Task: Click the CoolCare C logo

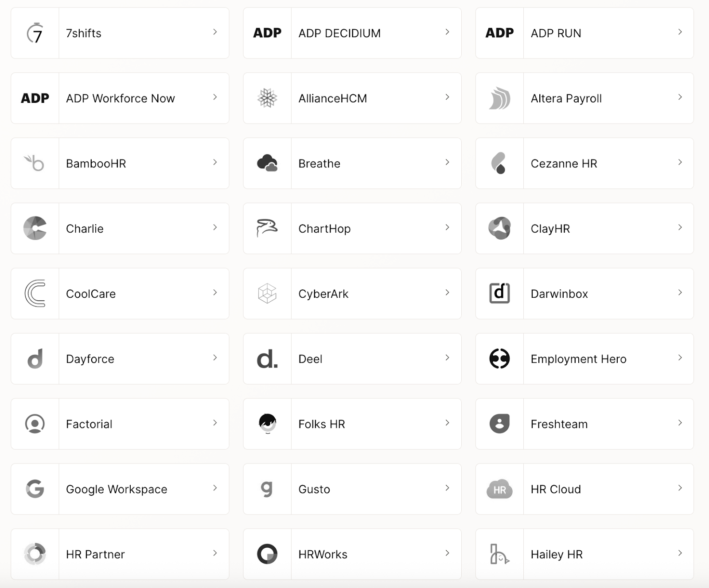Action: [x=35, y=293]
